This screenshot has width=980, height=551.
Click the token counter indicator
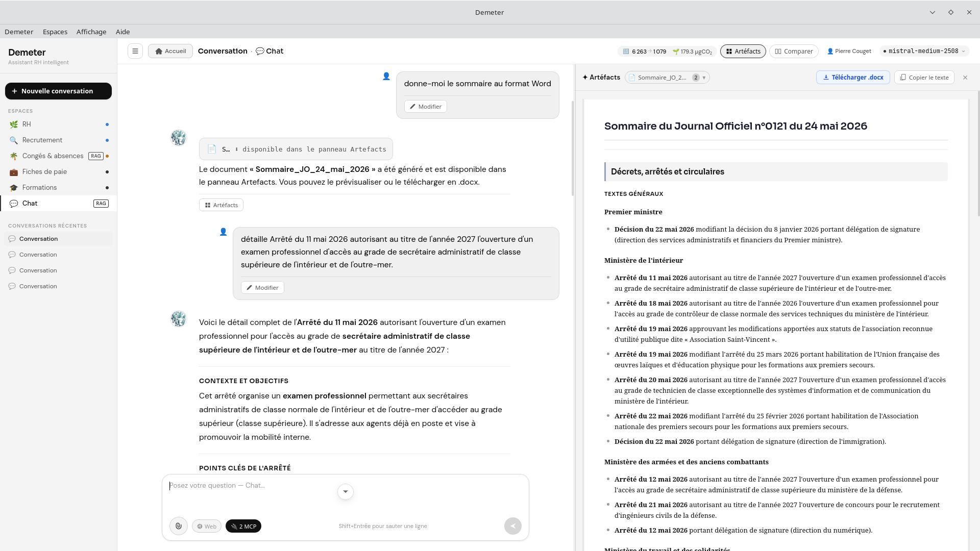pos(644,52)
